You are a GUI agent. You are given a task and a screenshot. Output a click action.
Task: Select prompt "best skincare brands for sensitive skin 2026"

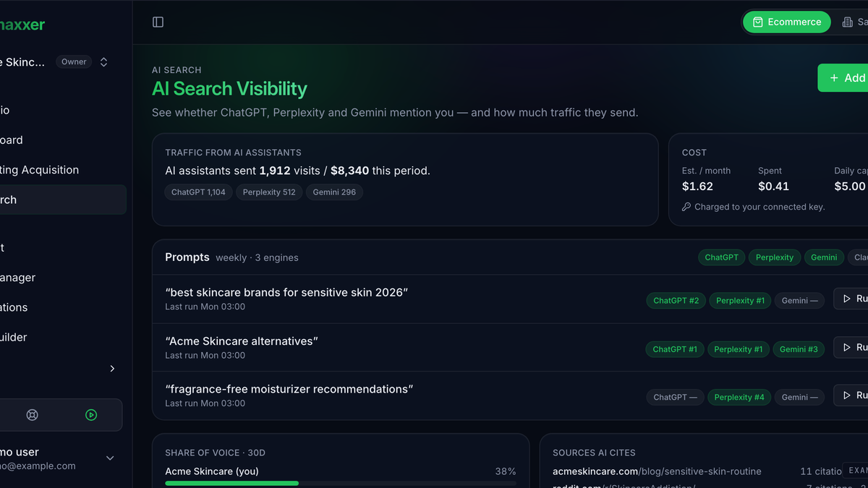click(x=286, y=293)
